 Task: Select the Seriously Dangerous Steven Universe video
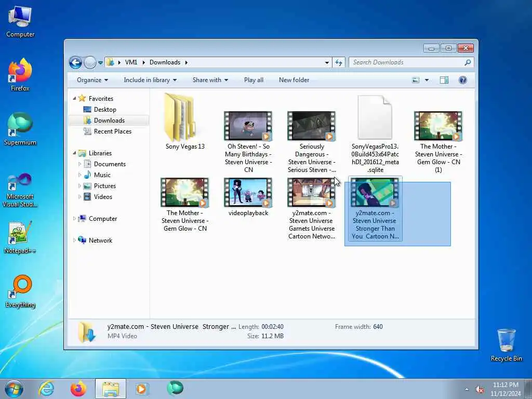(x=312, y=142)
